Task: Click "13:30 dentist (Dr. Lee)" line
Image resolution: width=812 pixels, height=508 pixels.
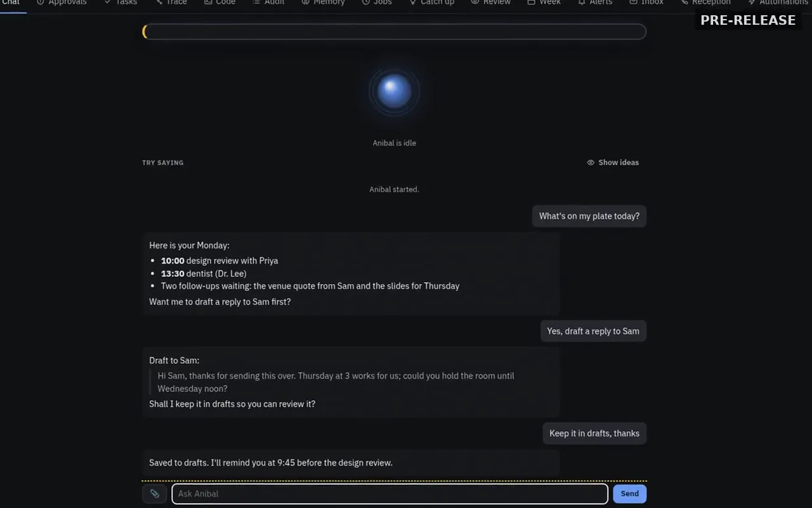Action: click(204, 273)
